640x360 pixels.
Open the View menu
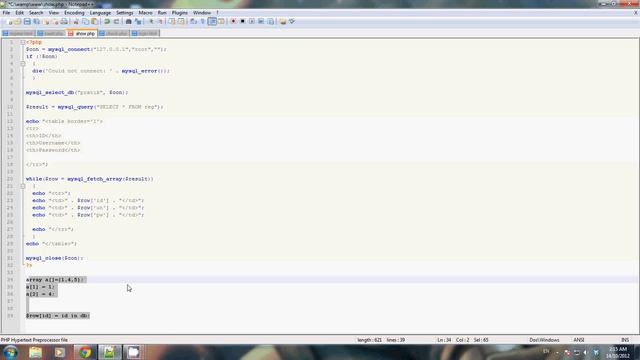pos(53,13)
